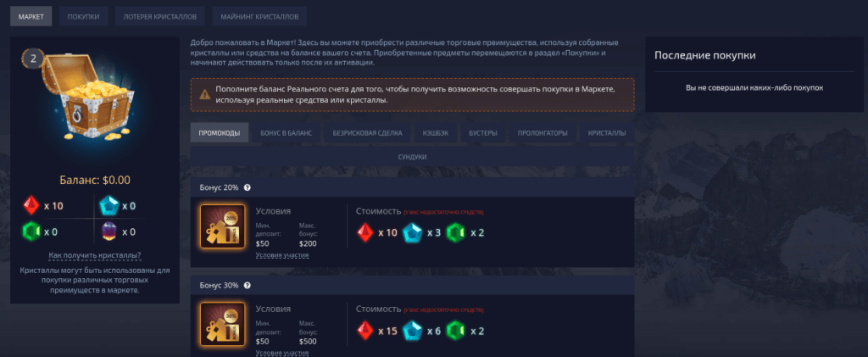
Task: Select the Бонус в баланс category
Action: (287, 133)
